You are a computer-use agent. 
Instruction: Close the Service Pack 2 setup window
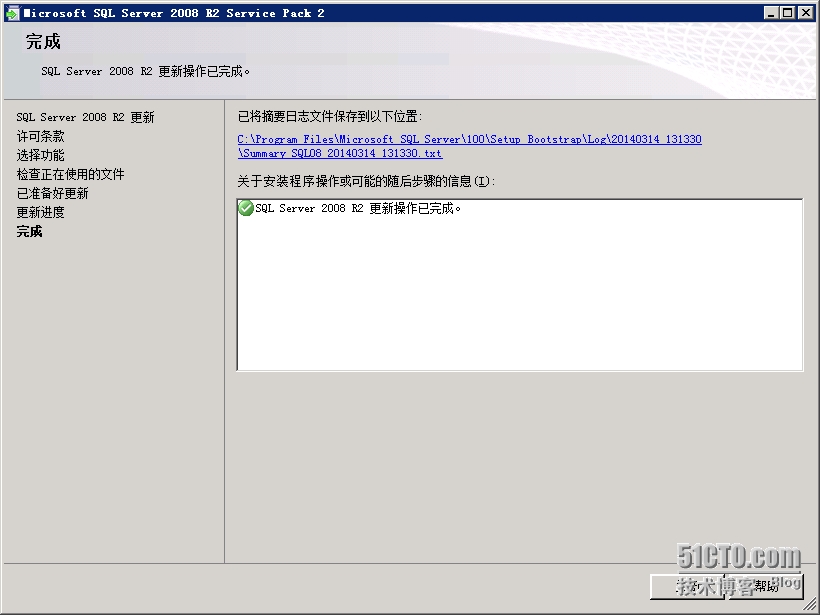click(x=805, y=13)
